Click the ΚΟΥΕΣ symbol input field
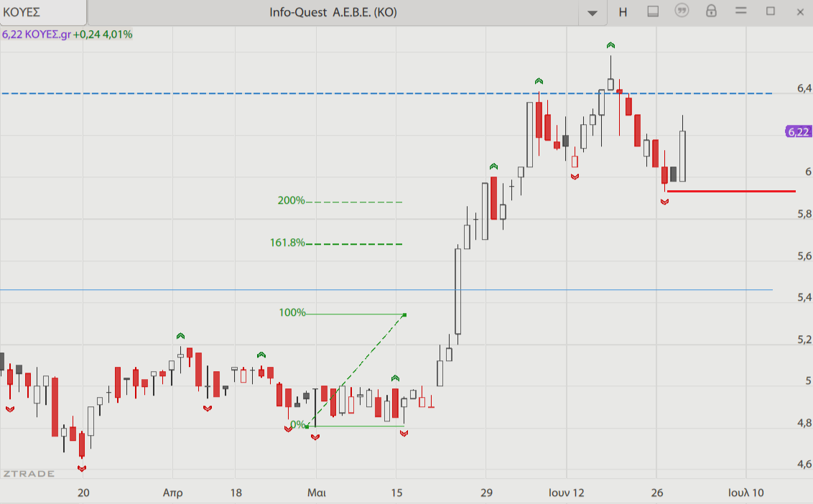 (x=43, y=12)
